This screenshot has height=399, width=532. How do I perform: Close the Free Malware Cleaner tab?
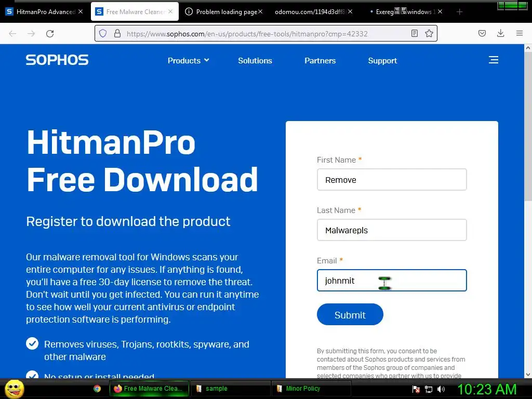click(170, 11)
